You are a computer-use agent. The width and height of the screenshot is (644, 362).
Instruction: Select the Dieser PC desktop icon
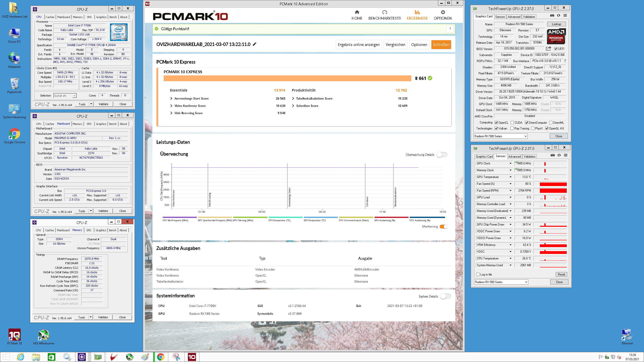point(14,35)
